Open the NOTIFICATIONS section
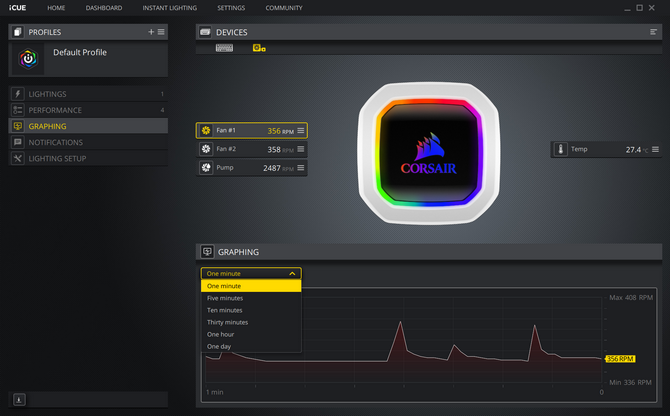The width and height of the screenshot is (670, 416). [88, 142]
